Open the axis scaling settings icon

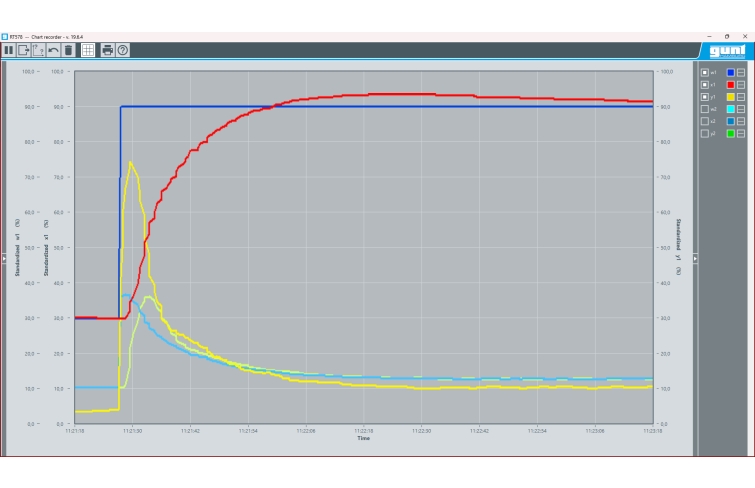click(39, 49)
